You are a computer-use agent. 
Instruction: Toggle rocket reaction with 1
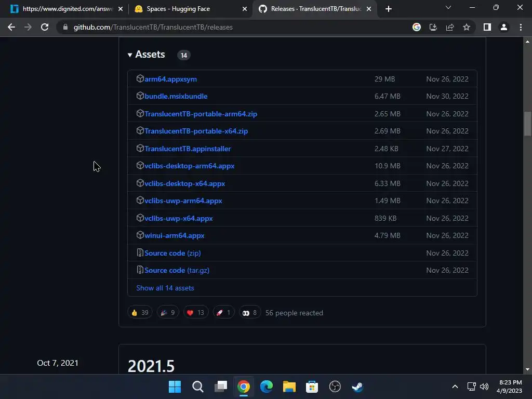223,312
